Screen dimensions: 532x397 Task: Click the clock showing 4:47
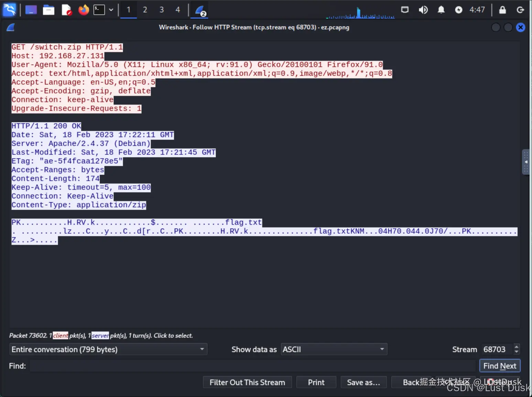[477, 10]
